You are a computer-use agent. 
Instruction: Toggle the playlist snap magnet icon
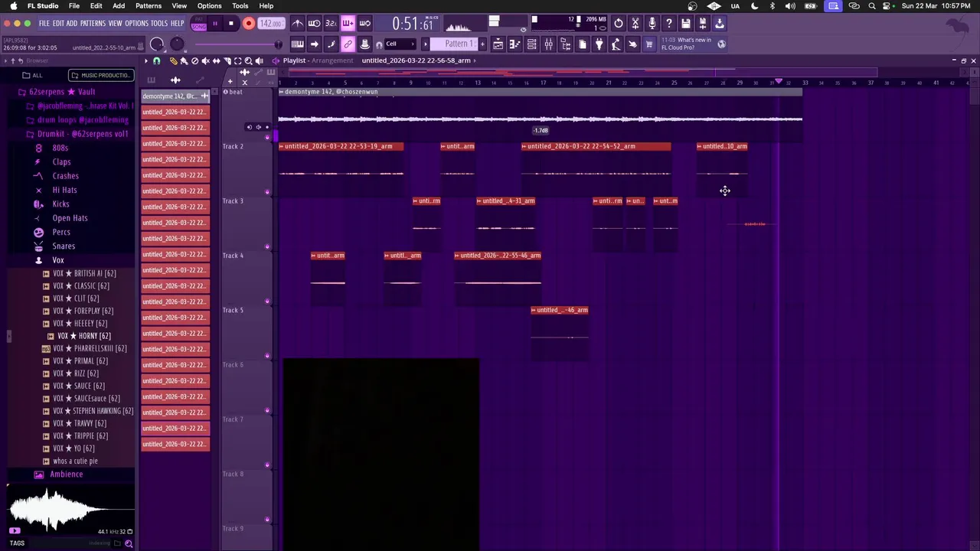tap(157, 60)
